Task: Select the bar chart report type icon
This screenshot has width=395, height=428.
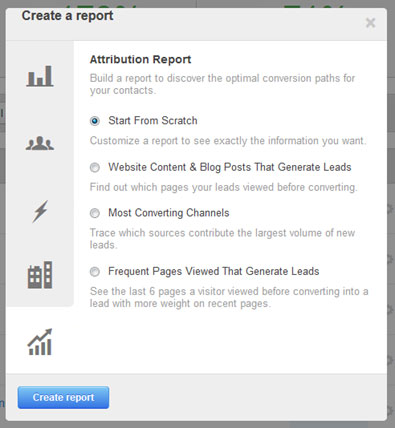Action: click(40, 76)
